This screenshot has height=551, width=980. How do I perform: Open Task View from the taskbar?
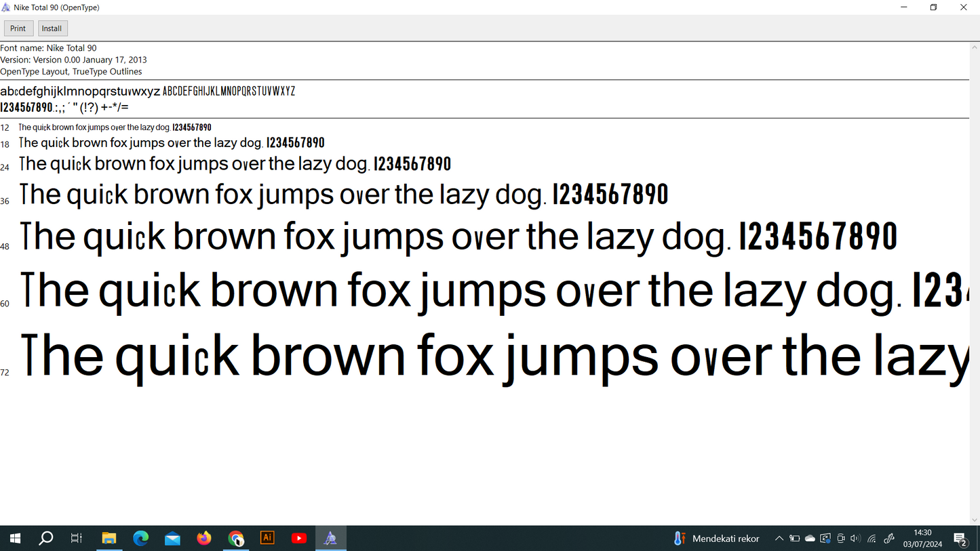[77, 538]
